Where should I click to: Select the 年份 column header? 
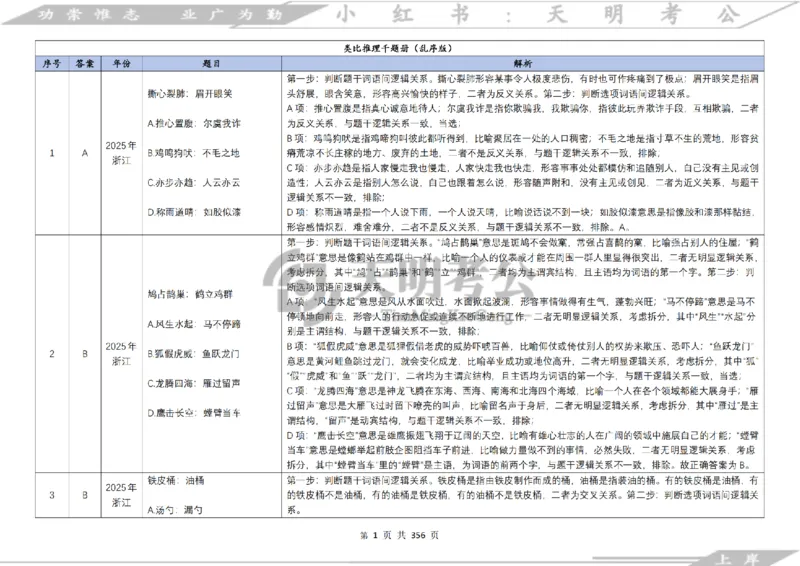pyautogui.click(x=121, y=64)
